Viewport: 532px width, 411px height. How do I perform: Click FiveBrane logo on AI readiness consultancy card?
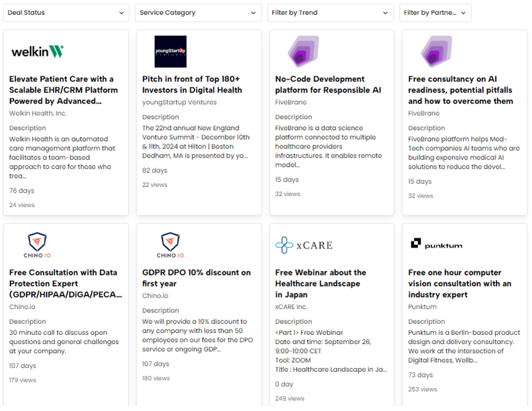[x=436, y=52]
